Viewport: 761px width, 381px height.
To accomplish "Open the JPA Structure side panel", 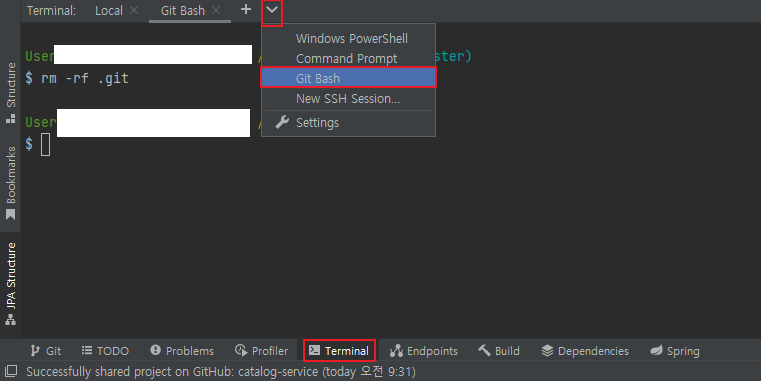I will tap(11, 283).
